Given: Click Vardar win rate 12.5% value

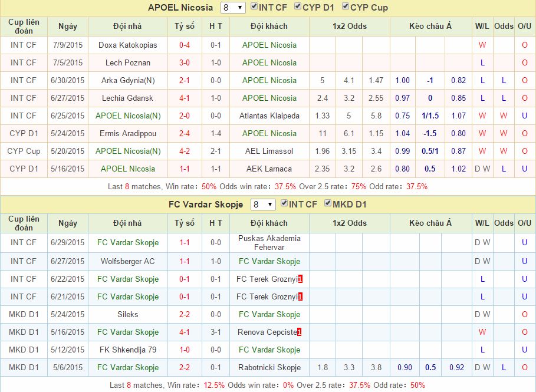Looking at the screenshot, I should tap(214, 385).
